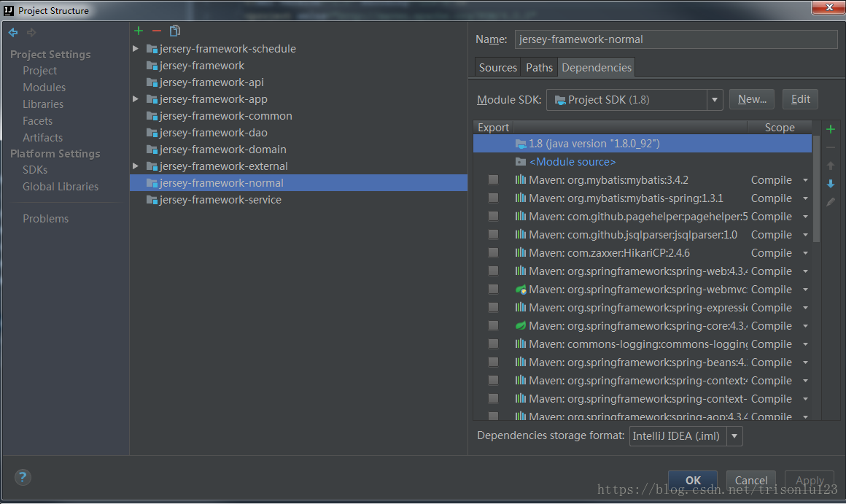The height and width of the screenshot is (504, 846).
Task: Click the jersey-framework-api module folder icon
Action: coord(152,82)
